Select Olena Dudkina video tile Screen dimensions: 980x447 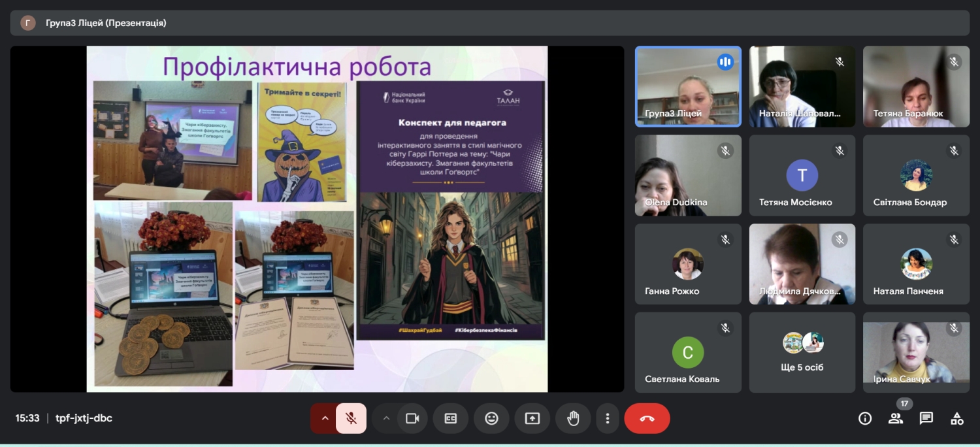[x=688, y=175]
